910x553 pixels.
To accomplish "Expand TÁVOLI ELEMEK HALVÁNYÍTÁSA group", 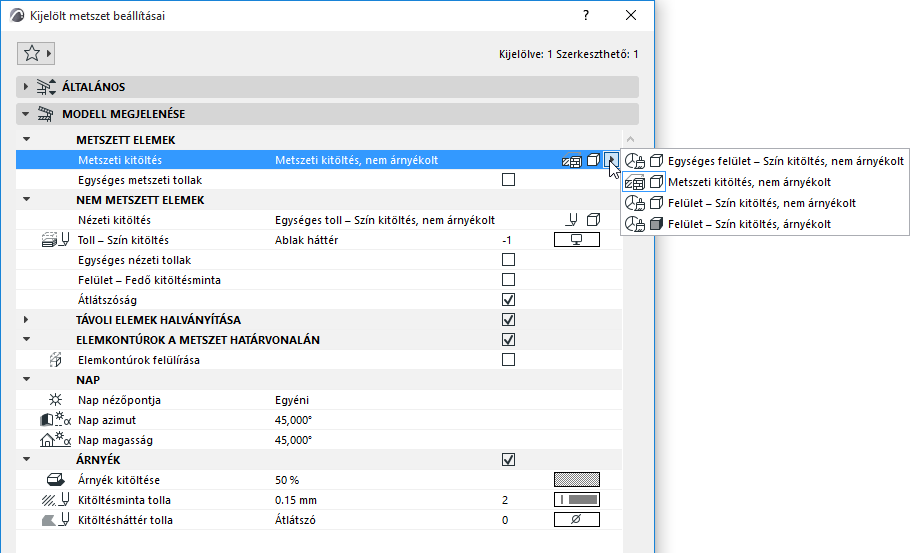I will click(26, 320).
